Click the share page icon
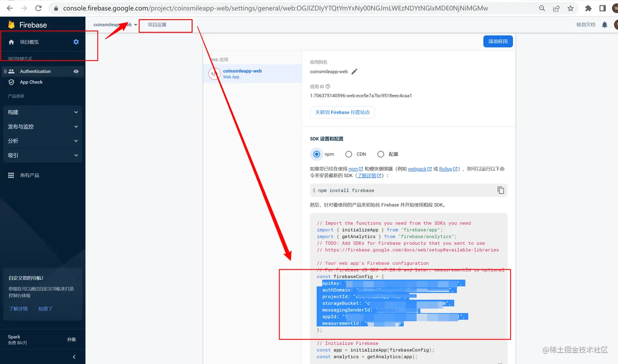The width and height of the screenshot is (618, 364). pyautogui.click(x=556, y=8)
